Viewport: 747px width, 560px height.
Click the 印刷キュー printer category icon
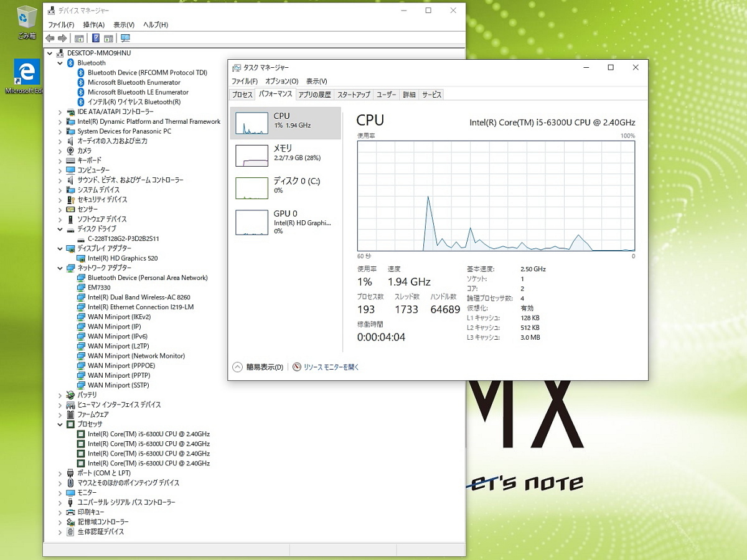(x=70, y=512)
